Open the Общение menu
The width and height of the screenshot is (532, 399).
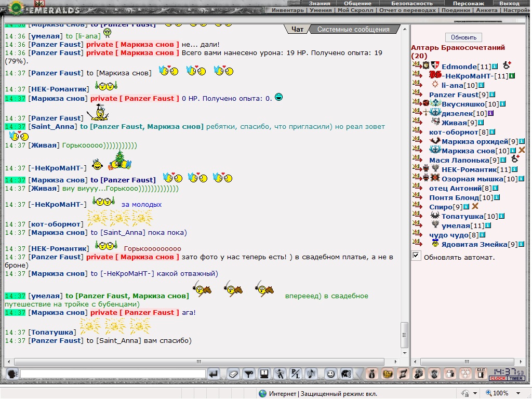pos(357,4)
